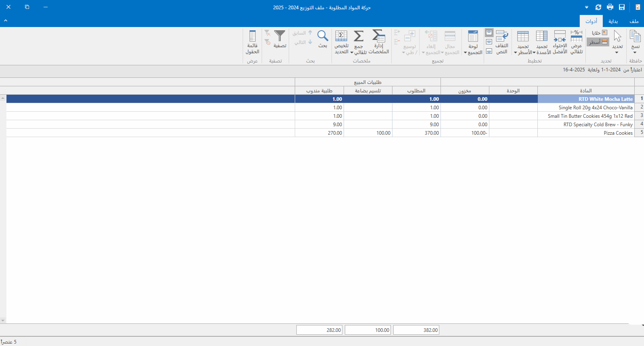The image size is (644, 346).
Task: Open the File (ملف) ribbon tab
Action: point(634,21)
